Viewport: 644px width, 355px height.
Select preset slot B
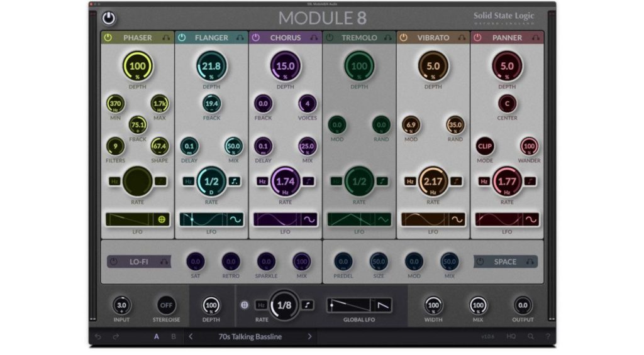(174, 337)
